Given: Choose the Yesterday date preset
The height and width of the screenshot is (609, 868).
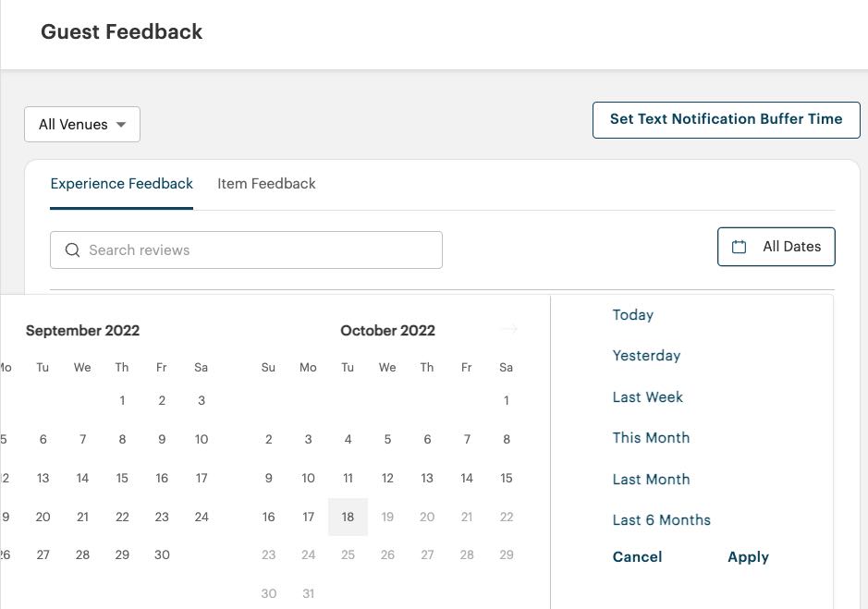Looking at the screenshot, I should [x=646, y=356].
